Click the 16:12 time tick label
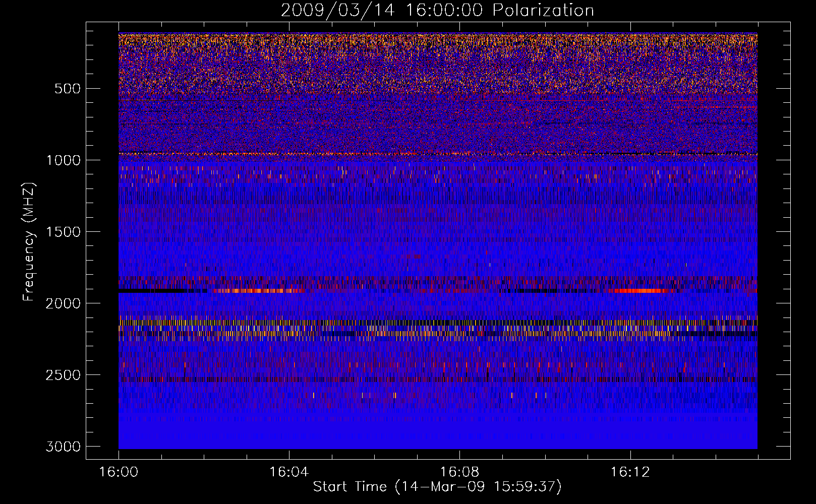Screen dimensions: 816x504 [x=630, y=472]
